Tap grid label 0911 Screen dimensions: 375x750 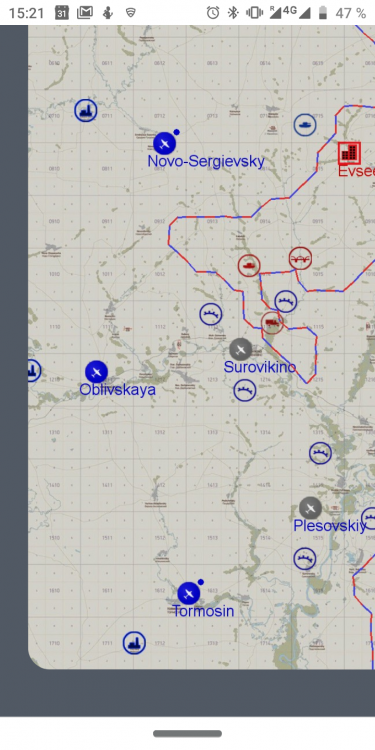pos(107,221)
